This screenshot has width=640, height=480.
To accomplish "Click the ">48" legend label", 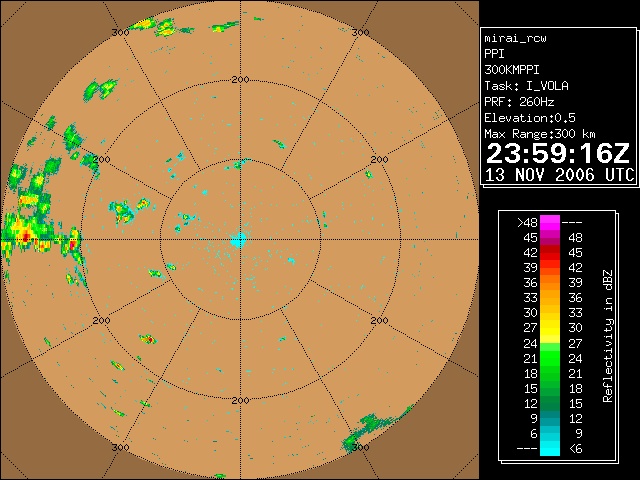I will click(x=527, y=223).
